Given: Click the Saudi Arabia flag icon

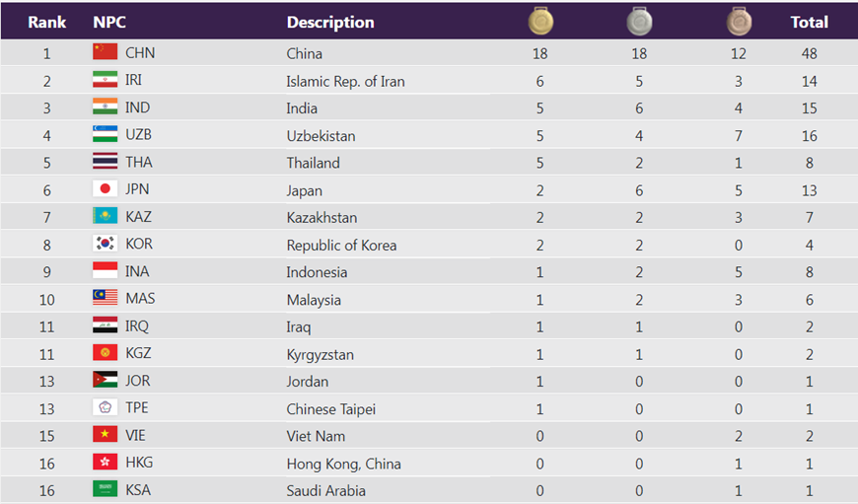Looking at the screenshot, I should [x=106, y=489].
